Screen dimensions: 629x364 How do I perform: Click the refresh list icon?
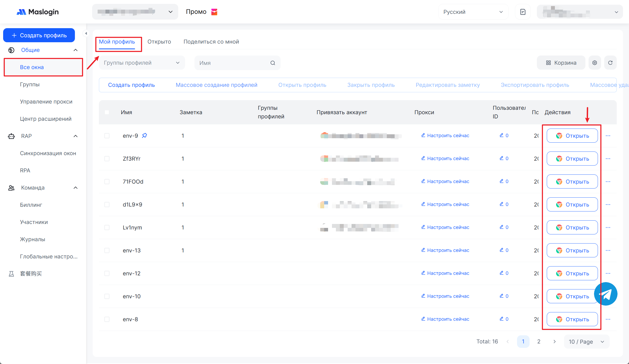[x=610, y=63]
